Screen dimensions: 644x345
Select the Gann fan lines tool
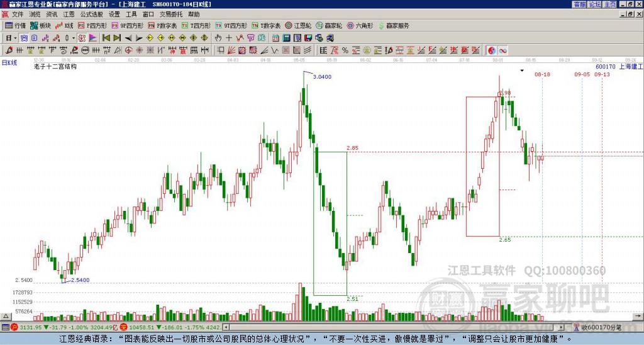(x=231, y=50)
